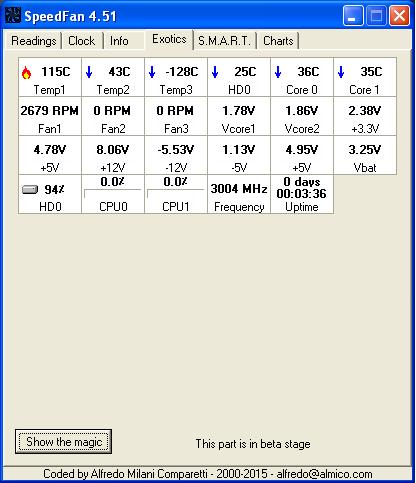The image size is (416, 483).
Task: Click the flame icon beside Temp1
Action: tap(26, 72)
